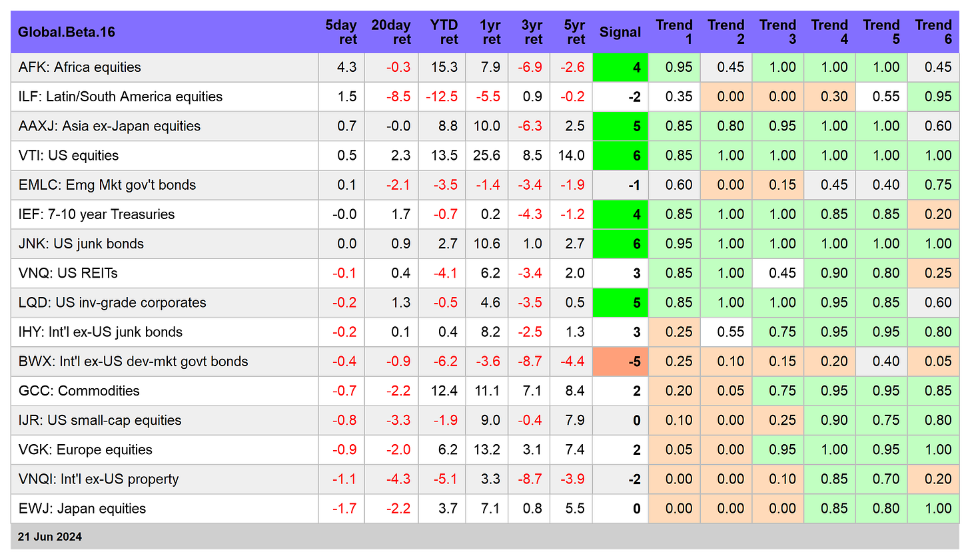Click the 1yr ret 13.2 value for VGK
Viewport: 970px width, 560px height.
coord(486,449)
